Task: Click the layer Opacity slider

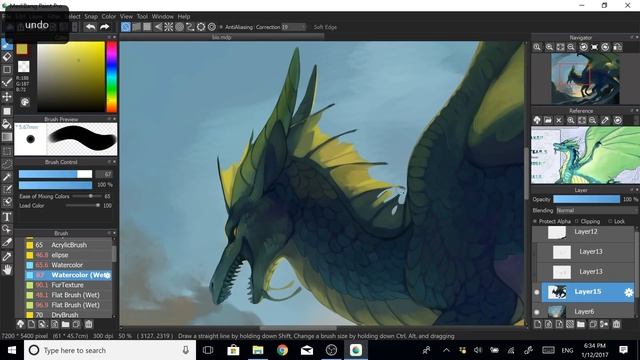Action: [x=587, y=199]
